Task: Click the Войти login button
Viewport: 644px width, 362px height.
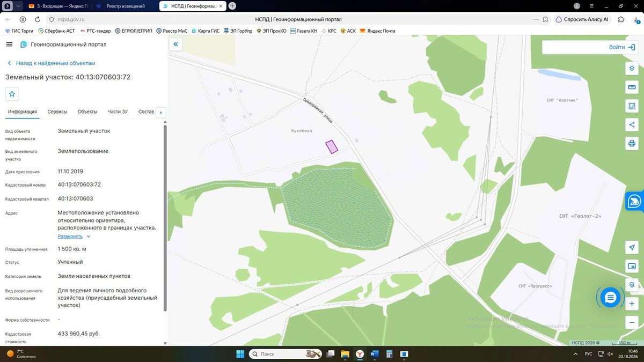Action: [623, 47]
